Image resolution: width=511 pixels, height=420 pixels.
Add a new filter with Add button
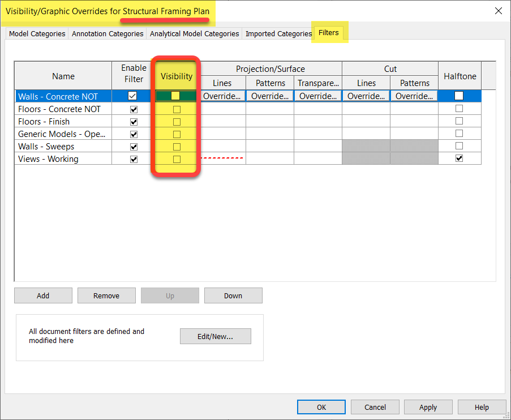coord(43,295)
